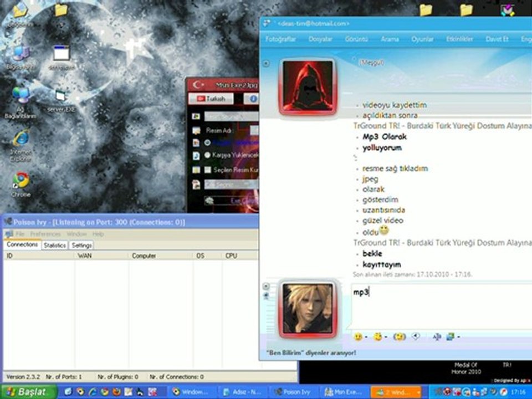The image size is (532, 399).
Task: Click the blue info icon in Msn Exe2Jpg
Action: pos(252,99)
